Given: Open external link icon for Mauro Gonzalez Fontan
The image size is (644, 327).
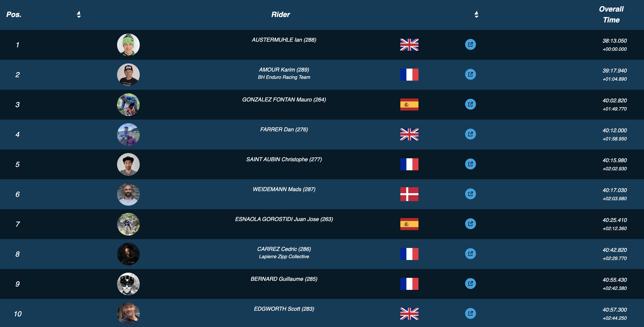Looking at the screenshot, I should click(470, 104).
